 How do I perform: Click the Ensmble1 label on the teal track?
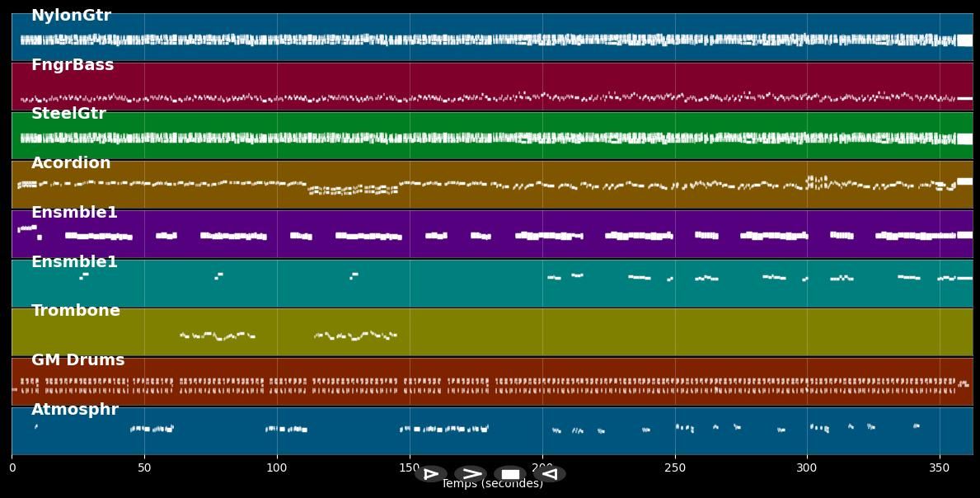(74, 262)
